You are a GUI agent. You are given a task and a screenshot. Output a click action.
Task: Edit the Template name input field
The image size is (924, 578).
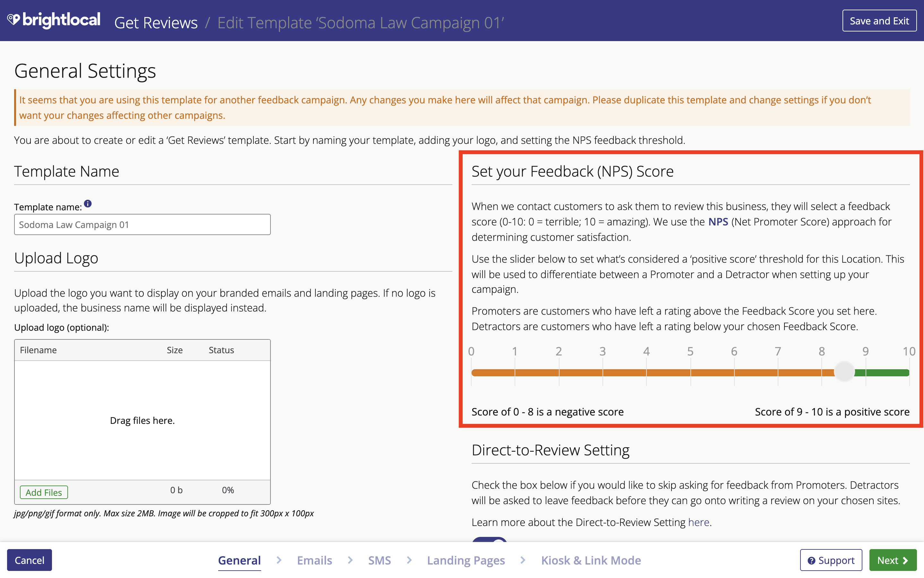[142, 224]
